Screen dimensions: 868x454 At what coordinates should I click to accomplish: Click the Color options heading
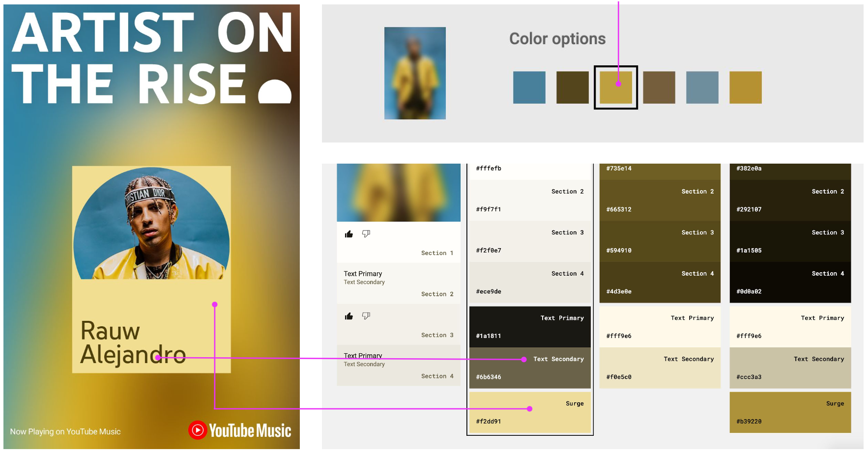[557, 39]
